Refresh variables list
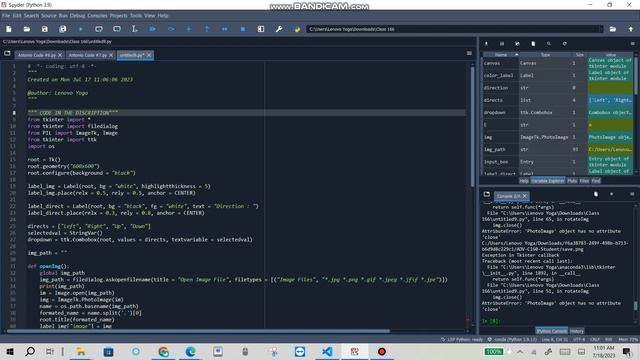The width and height of the screenshot is (640, 360). pyautogui.click(x=564, y=44)
